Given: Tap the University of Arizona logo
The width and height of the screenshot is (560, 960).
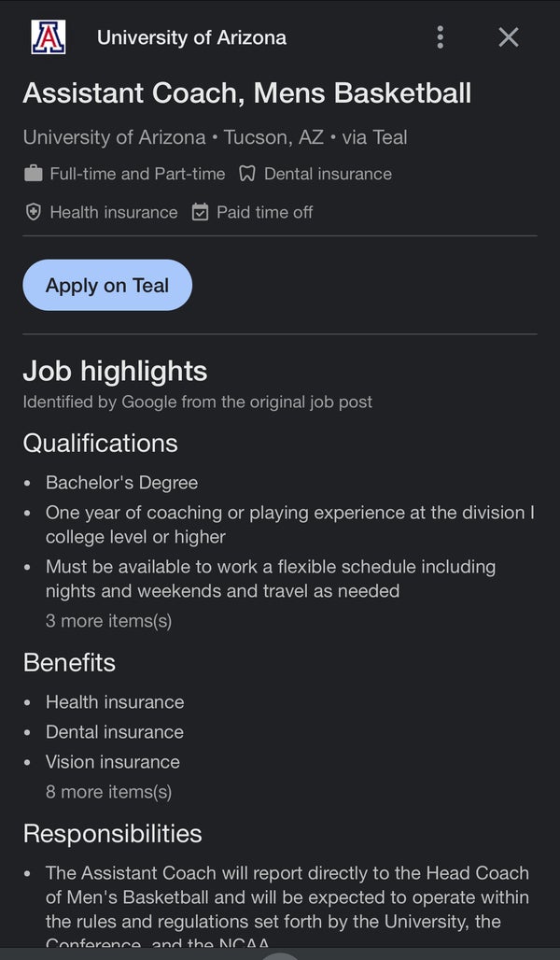Looking at the screenshot, I should (x=49, y=37).
